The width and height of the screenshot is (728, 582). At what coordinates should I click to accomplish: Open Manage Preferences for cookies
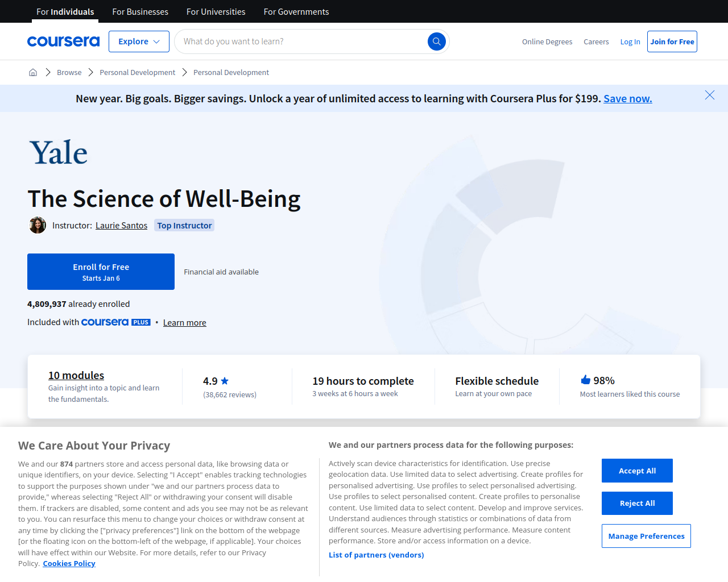pos(646,536)
